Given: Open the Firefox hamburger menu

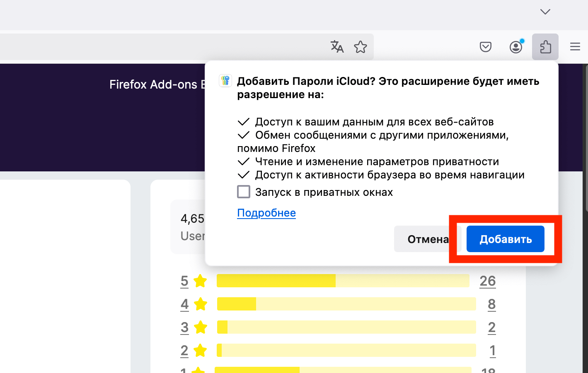Looking at the screenshot, I should pos(575,47).
